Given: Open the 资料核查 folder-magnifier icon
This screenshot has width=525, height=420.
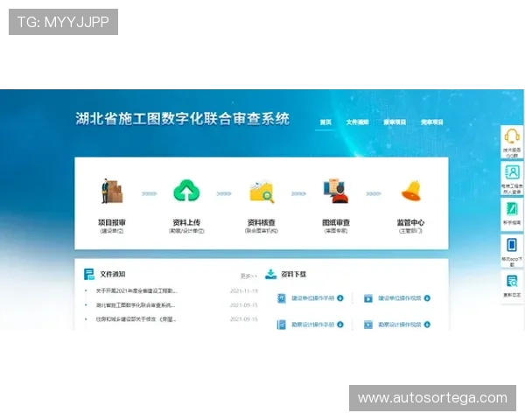Looking at the screenshot, I should coord(262,192).
